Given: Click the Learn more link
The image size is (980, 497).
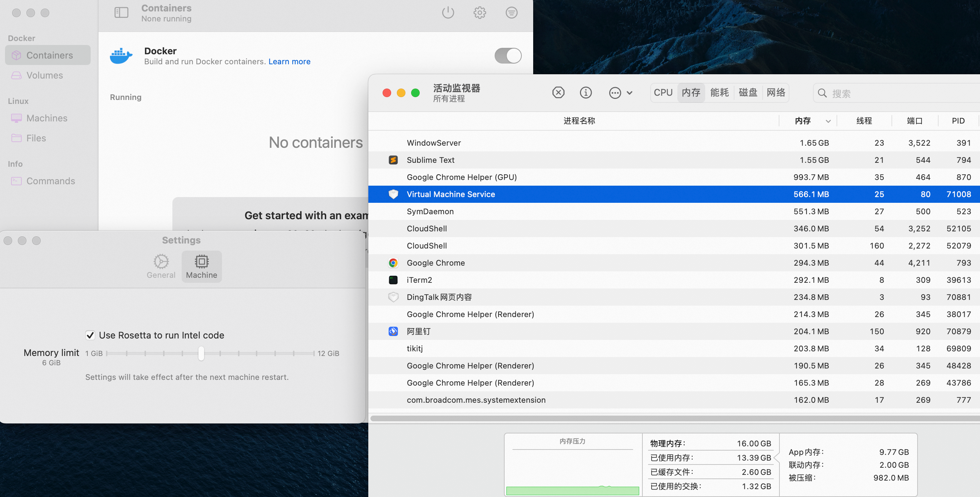Looking at the screenshot, I should (289, 62).
